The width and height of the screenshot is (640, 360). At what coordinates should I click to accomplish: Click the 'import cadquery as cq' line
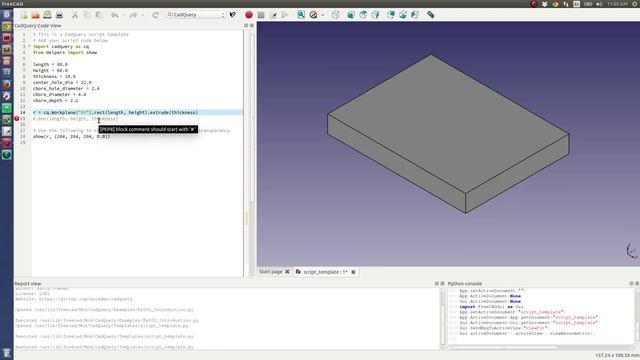point(61,47)
